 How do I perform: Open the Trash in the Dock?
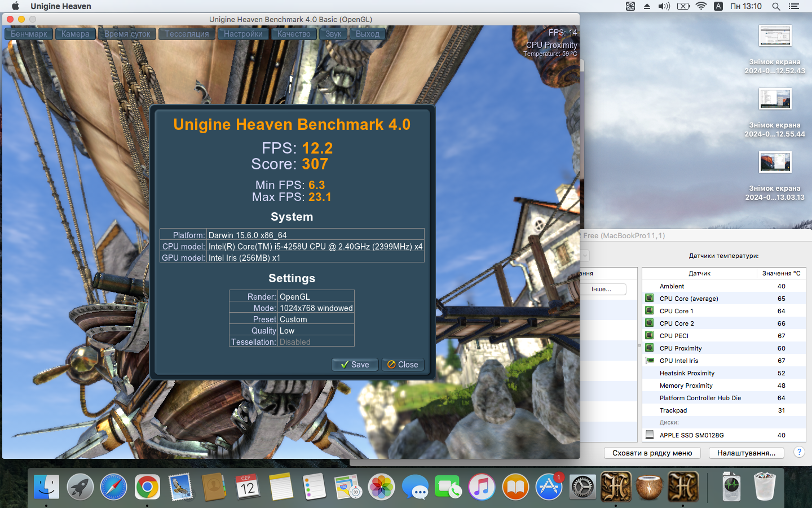coord(765,487)
